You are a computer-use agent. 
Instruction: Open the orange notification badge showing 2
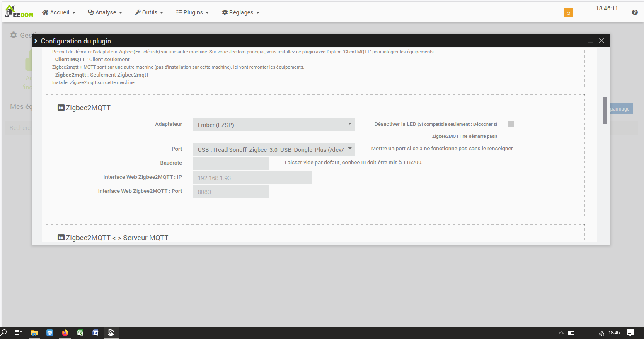569,13
